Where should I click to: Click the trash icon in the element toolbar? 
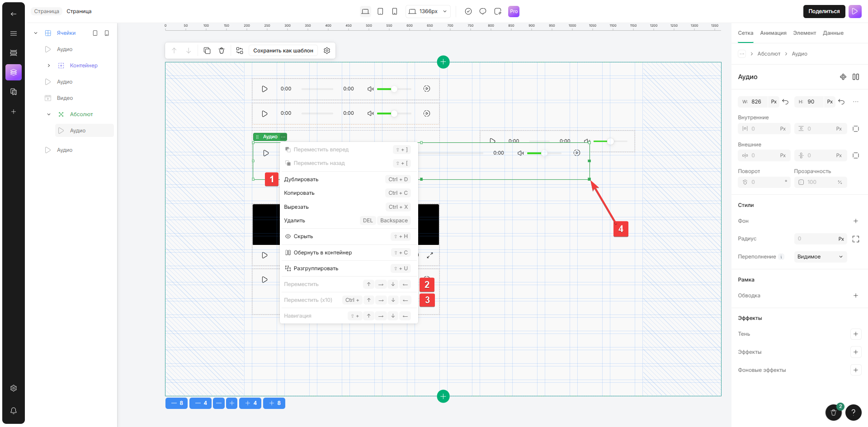[x=222, y=51]
